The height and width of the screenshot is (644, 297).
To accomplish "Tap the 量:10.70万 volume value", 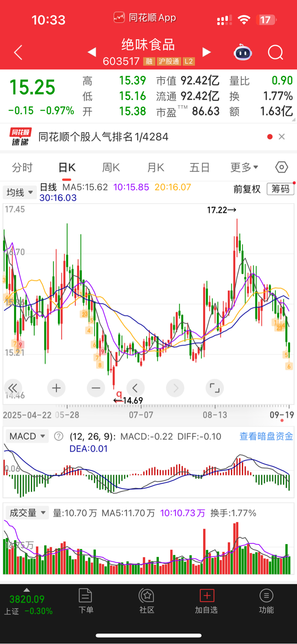I will coord(75,513).
